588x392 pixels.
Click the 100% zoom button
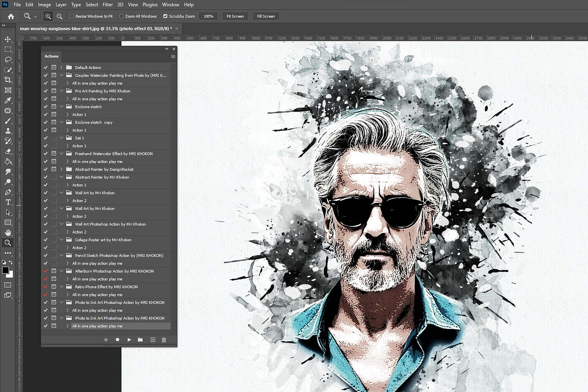tap(209, 16)
